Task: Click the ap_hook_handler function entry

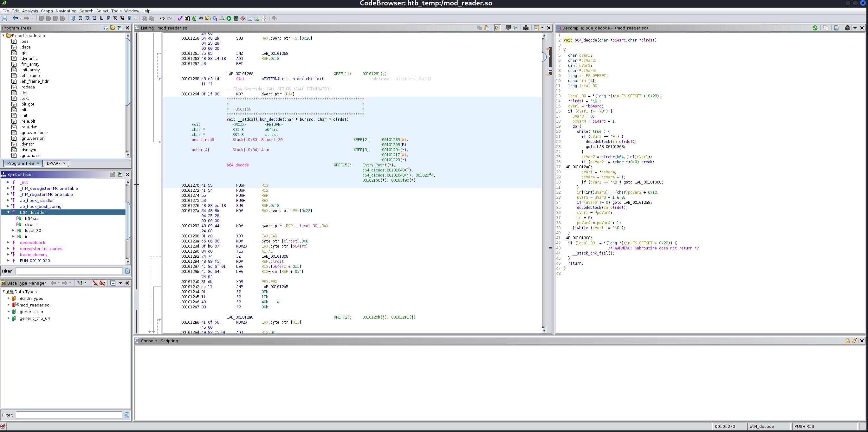Action: click(37, 201)
